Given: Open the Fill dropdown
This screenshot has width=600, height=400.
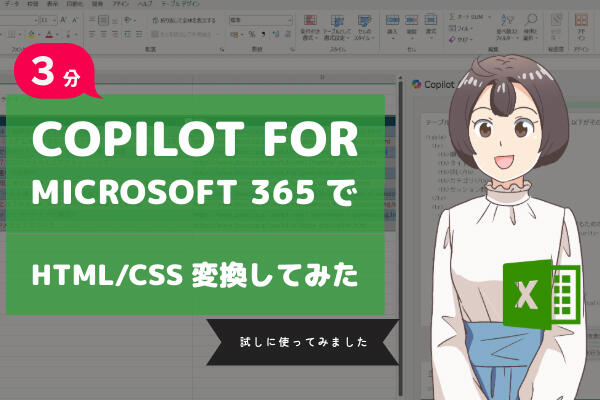Looking at the screenshot, I should coord(461,28).
